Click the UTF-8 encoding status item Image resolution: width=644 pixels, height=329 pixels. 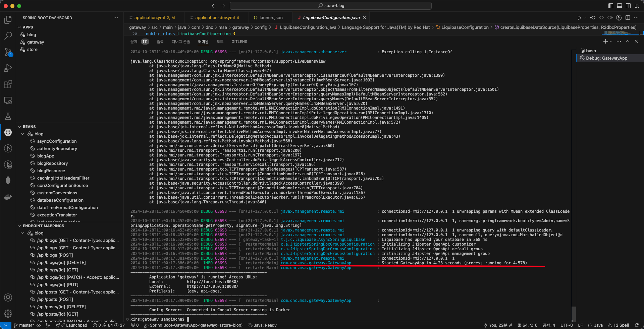point(567,325)
